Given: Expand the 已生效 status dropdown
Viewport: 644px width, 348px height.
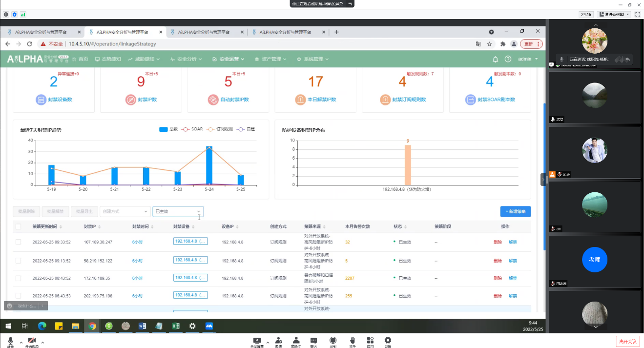Looking at the screenshot, I should 178,211.
